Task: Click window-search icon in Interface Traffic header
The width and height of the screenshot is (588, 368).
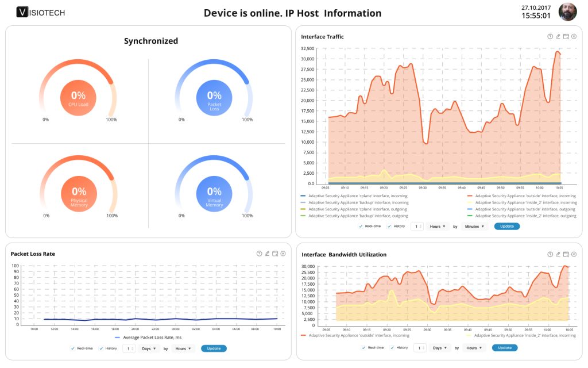Action: [566, 36]
